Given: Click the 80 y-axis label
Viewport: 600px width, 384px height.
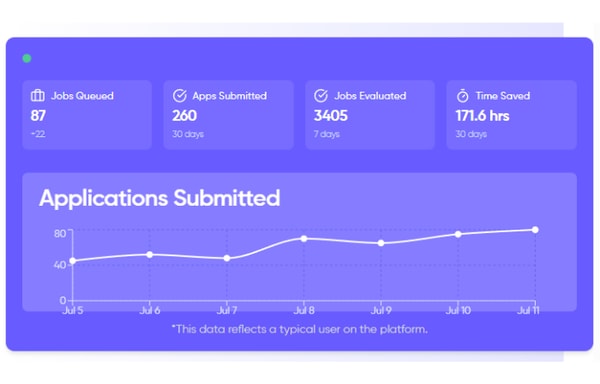Looking at the screenshot, I should pyautogui.click(x=60, y=234).
